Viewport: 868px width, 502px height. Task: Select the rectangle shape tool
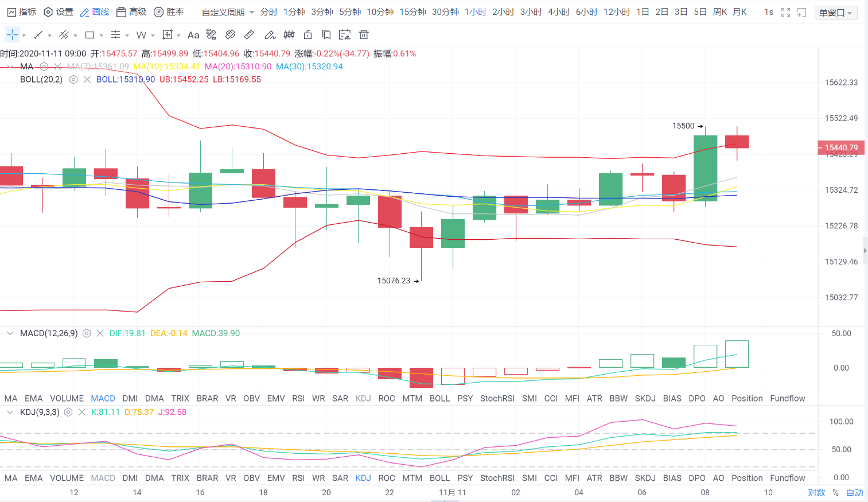coord(89,35)
